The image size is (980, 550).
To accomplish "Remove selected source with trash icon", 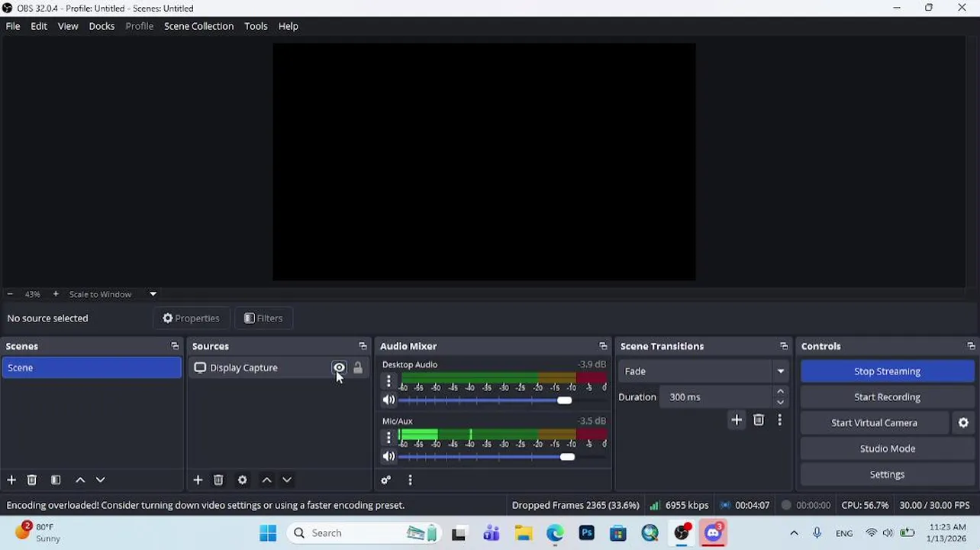I will click(x=218, y=480).
